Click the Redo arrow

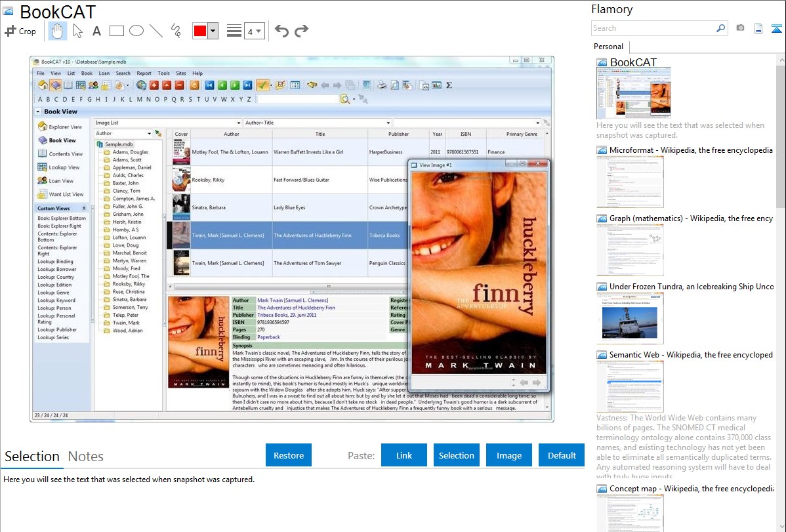[x=301, y=31]
